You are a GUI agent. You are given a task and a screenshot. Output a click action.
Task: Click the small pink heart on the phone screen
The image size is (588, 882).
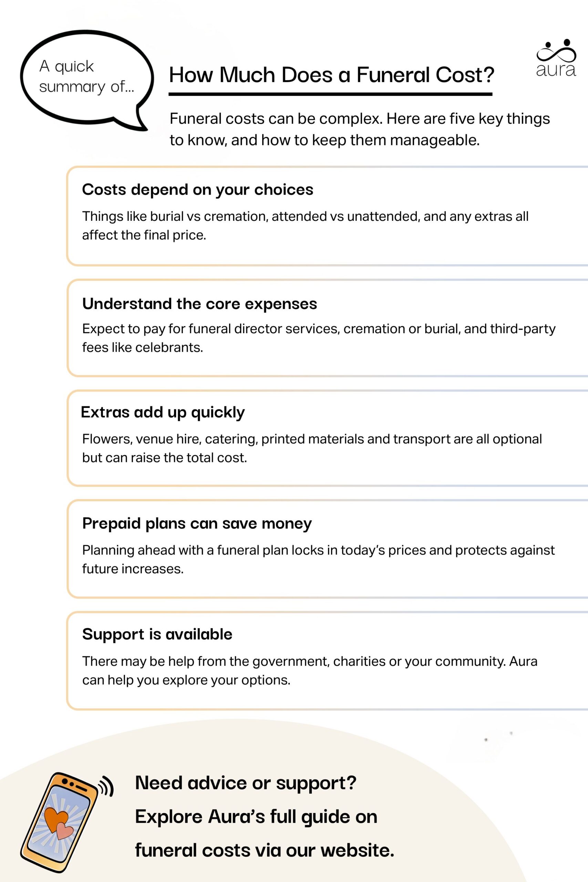[x=65, y=831]
